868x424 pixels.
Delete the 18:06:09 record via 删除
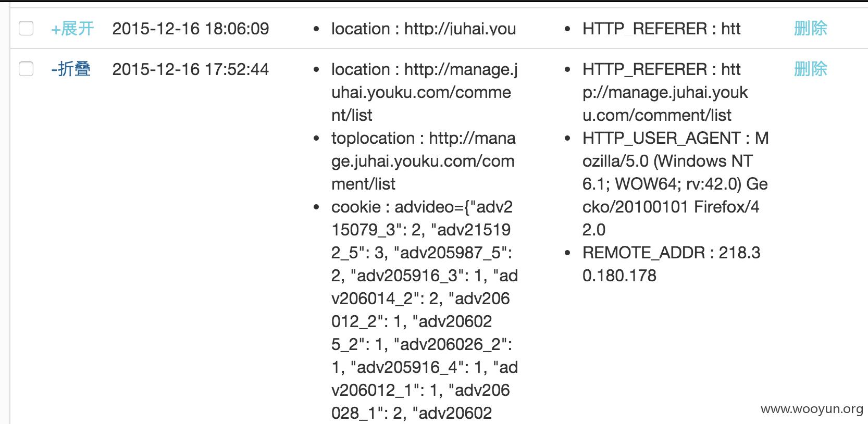(811, 29)
